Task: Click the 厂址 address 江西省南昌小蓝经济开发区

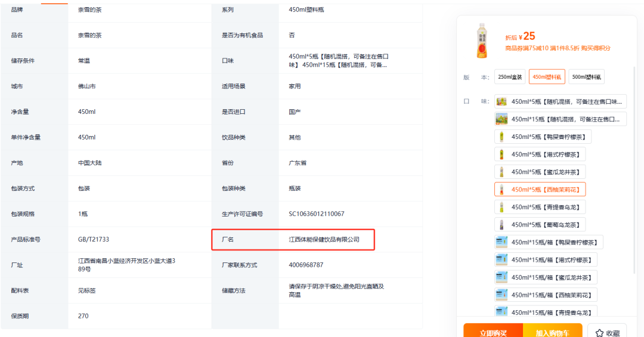Action: (126, 265)
